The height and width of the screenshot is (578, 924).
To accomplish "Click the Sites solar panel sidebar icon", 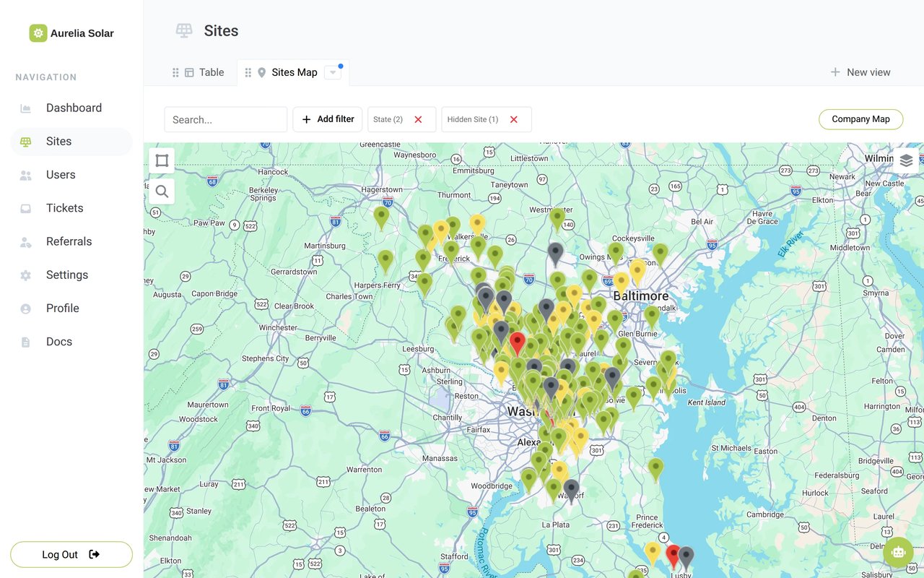I will 26,142.
